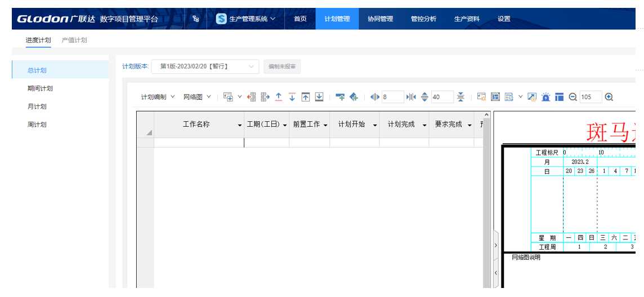Open filter arrow on 工作名称 column

click(240, 125)
